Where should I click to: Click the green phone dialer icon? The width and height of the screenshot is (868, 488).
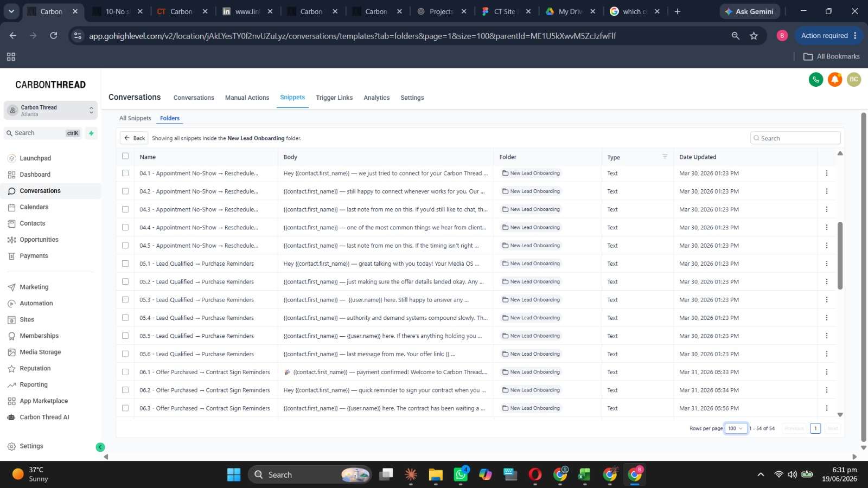click(816, 80)
